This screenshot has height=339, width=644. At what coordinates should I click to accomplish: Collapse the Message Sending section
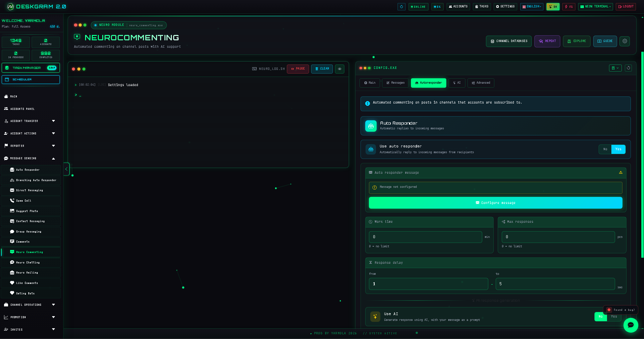point(30,158)
